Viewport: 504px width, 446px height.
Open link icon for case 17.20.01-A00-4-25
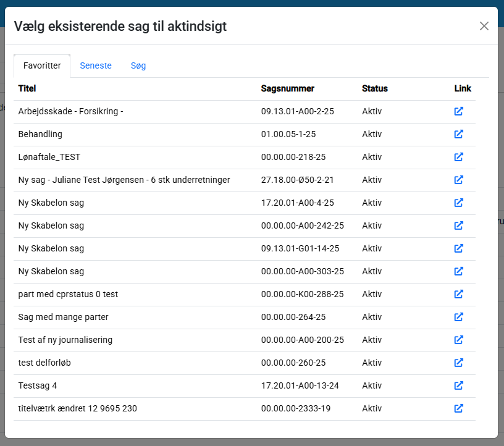458,203
